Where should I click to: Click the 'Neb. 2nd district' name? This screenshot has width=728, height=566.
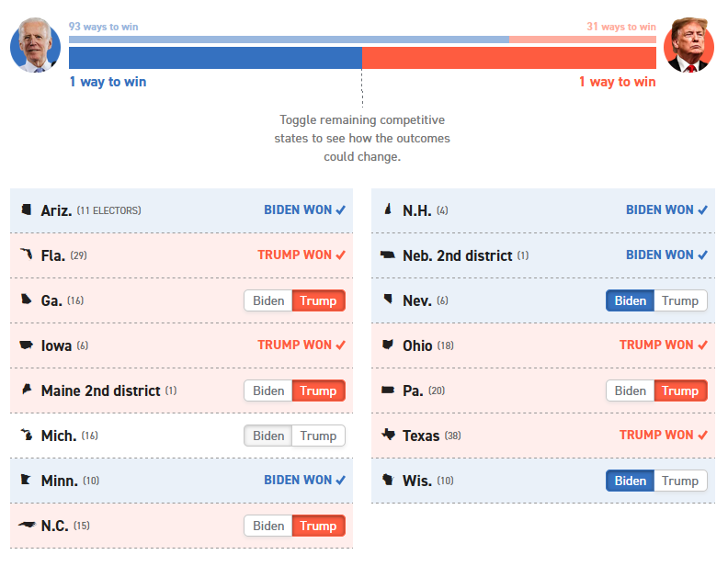click(x=458, y=255)
